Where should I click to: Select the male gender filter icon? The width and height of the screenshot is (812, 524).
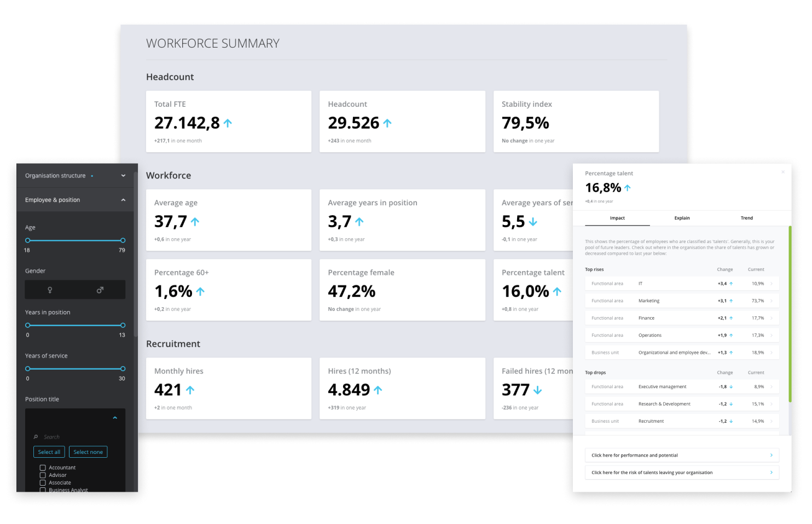click(x=100, y=290)
